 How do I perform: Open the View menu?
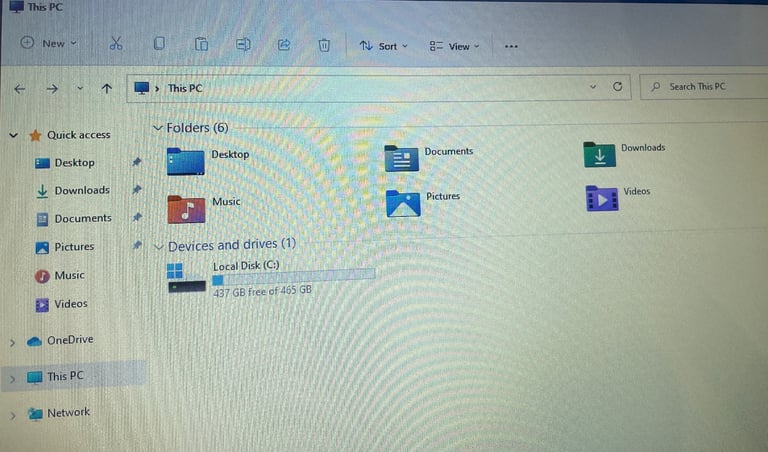tap(454, 47)
